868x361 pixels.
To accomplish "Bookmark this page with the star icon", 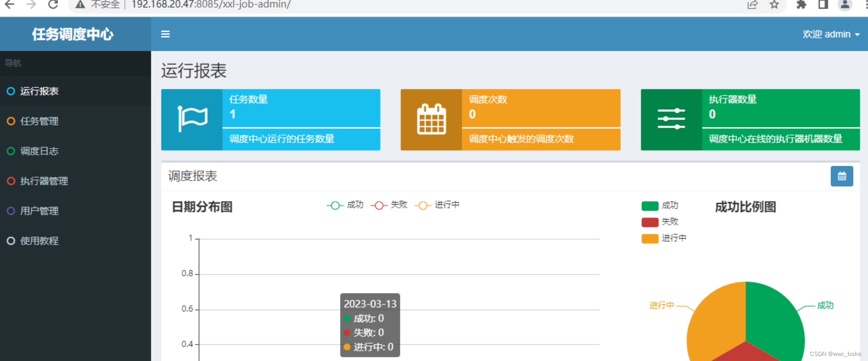I will (x=774, y=5).
